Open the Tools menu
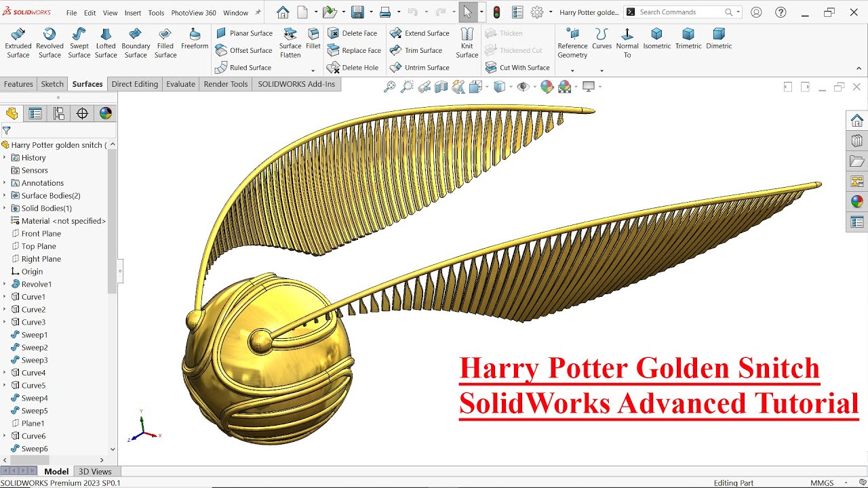Viewport: 868px width, 488px height. 156,13
